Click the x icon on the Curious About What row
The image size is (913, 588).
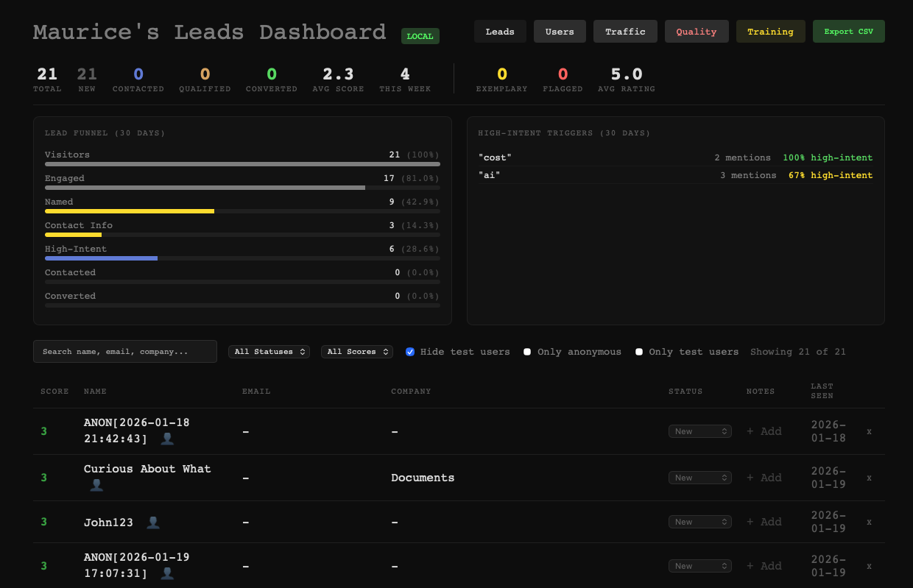pyautogui.click(x=869, y=478)
